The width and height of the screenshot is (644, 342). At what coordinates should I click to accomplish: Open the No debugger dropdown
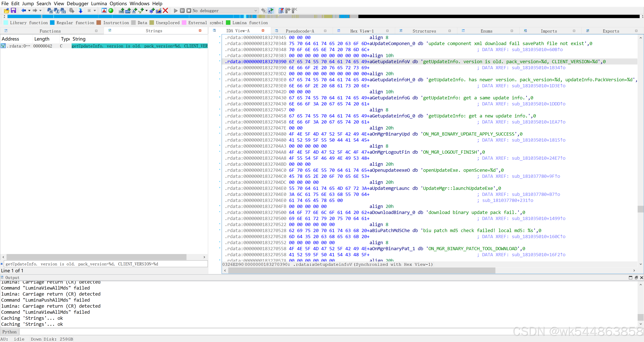click(255, 11)
